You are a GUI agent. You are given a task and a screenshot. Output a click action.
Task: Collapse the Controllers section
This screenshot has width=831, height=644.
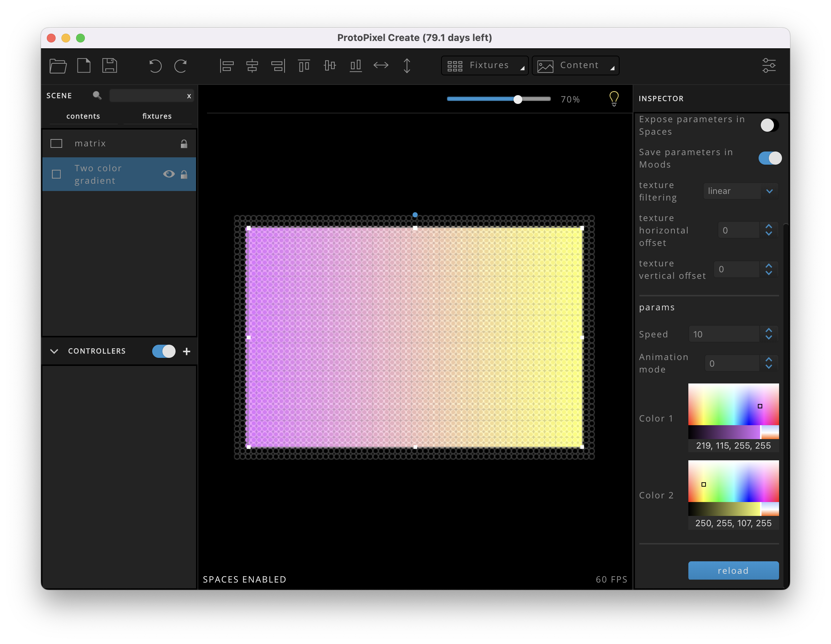(54, 351)
